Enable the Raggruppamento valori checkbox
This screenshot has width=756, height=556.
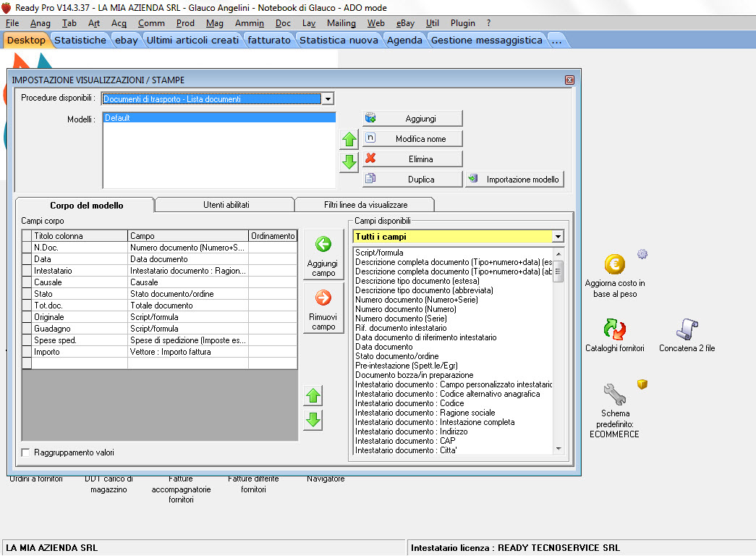27,452
